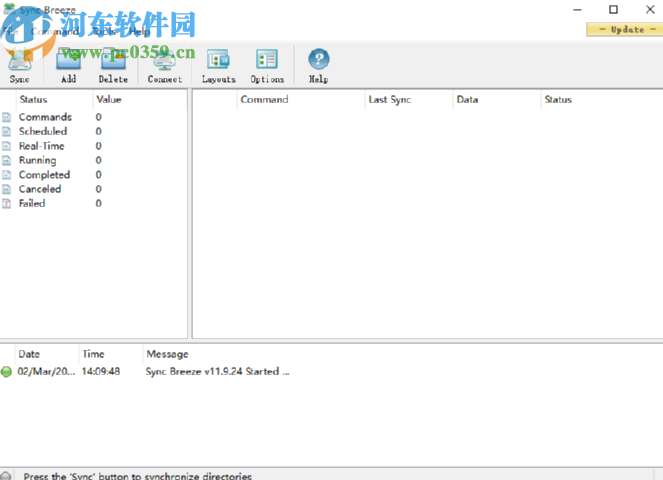Viewport: 663px width, 480px height.
Task: Click the Completed row checkmark icon
Action: (x=6, y=175)
